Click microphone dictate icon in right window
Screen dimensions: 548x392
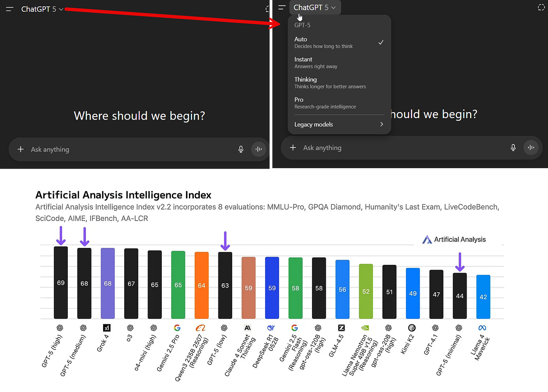coord(513,148)
